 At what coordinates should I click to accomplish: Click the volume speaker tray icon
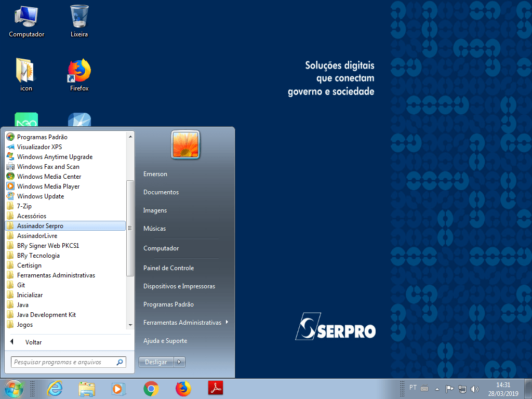click(x=474, y=389)
